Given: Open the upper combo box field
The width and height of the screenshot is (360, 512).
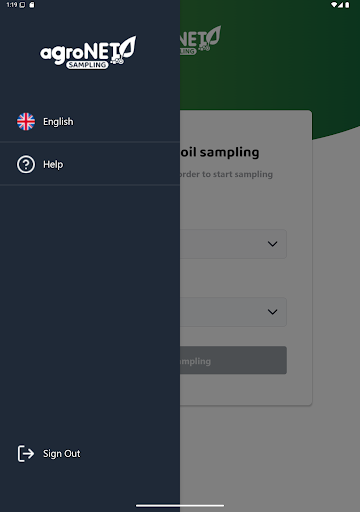Looking at the screenshot, I should (x=233, y=244).
